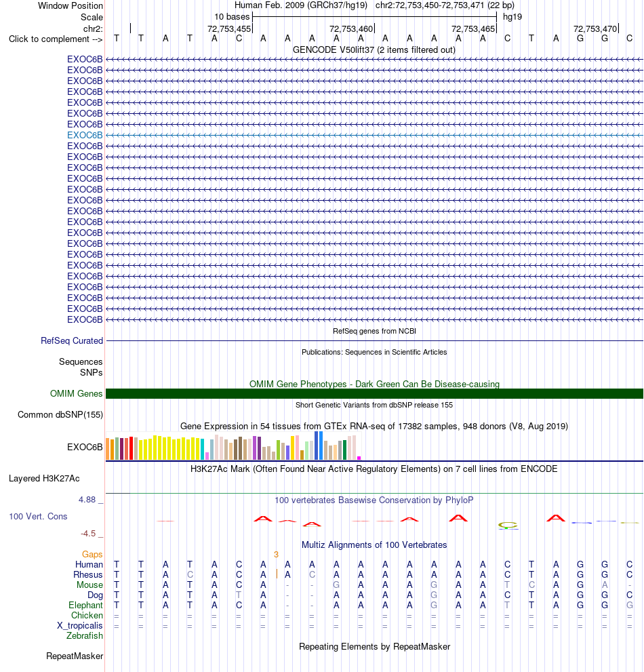
Task: Click the RepeatMasker track label
Action: coord(75,656)
